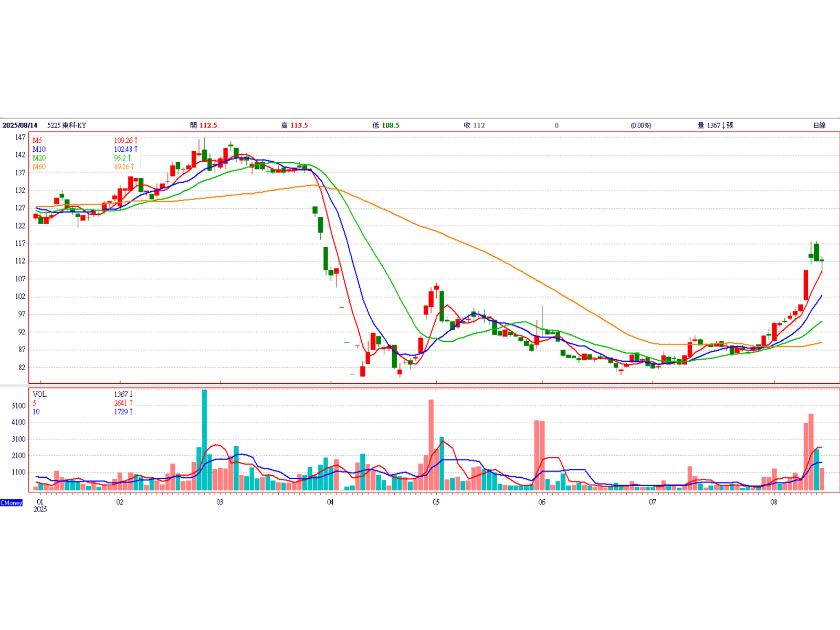840x630 pixels.
Task: Click the 量 1367 張 volume readout
Action: [715, 125]
